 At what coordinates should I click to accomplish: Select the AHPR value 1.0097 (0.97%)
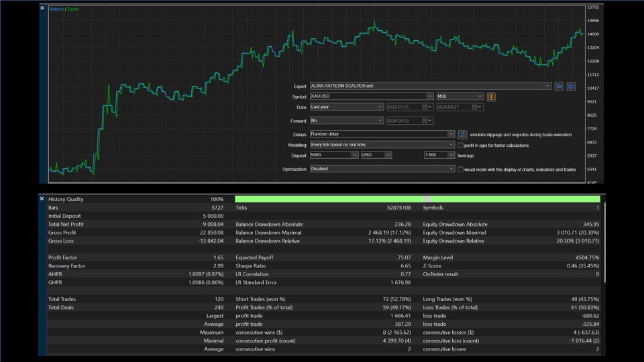206,274
